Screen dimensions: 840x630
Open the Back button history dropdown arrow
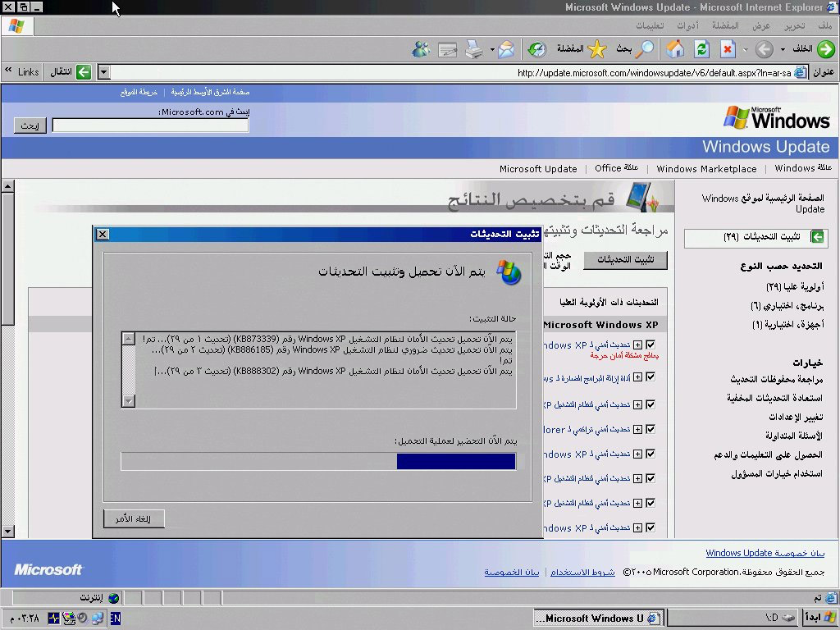pos(783,50)
